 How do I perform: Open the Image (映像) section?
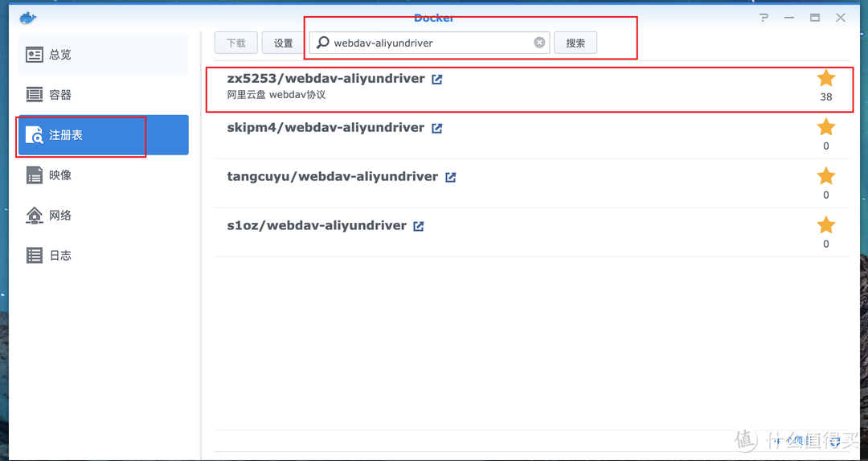(x=104, y=175)
